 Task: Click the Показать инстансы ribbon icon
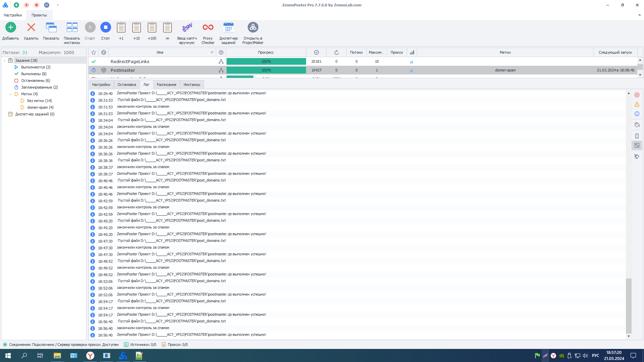[x=72, y=27]
